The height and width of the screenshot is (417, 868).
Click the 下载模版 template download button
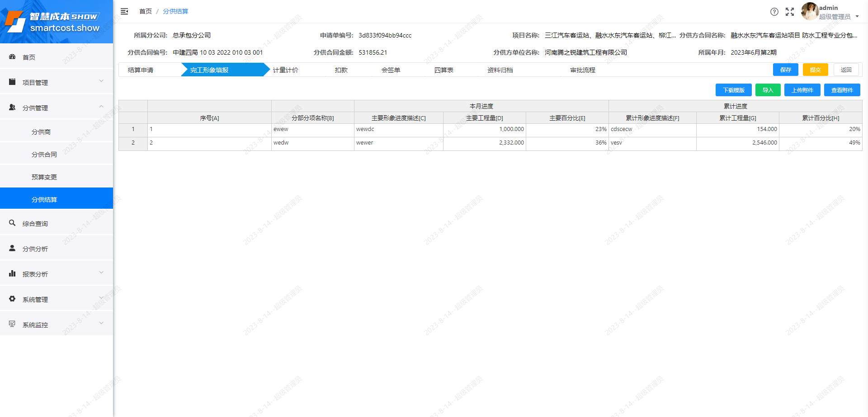point(733,90)
